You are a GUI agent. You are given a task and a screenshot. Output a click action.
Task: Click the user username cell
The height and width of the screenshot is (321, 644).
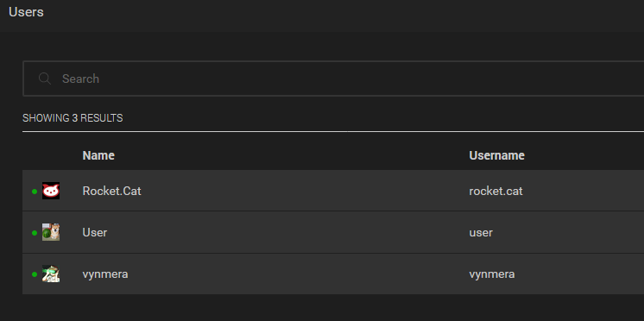[x=481, y=233]
